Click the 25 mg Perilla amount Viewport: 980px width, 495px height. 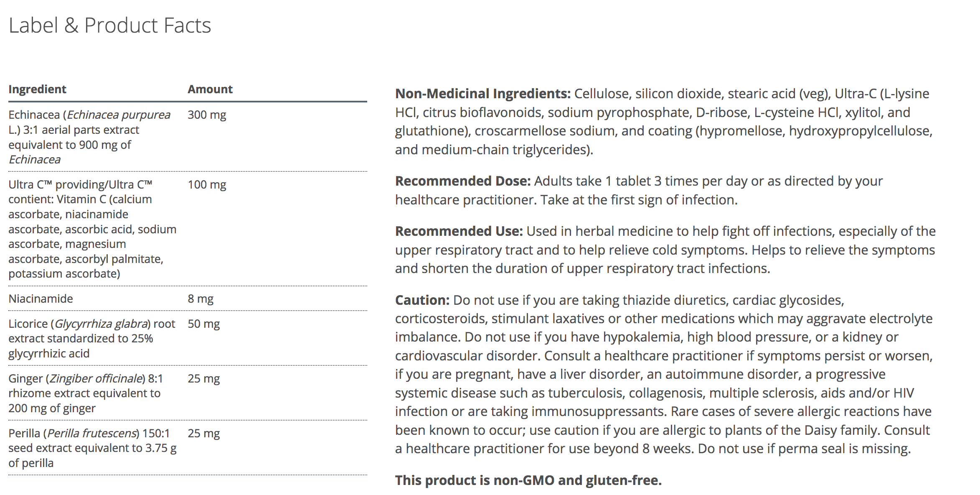coord(203,433)
